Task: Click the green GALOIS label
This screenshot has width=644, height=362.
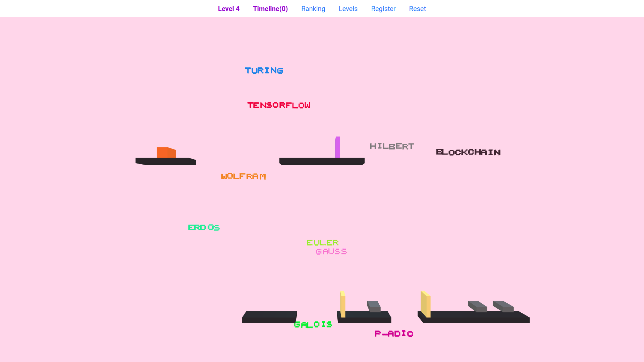Action: coord(313,324)
